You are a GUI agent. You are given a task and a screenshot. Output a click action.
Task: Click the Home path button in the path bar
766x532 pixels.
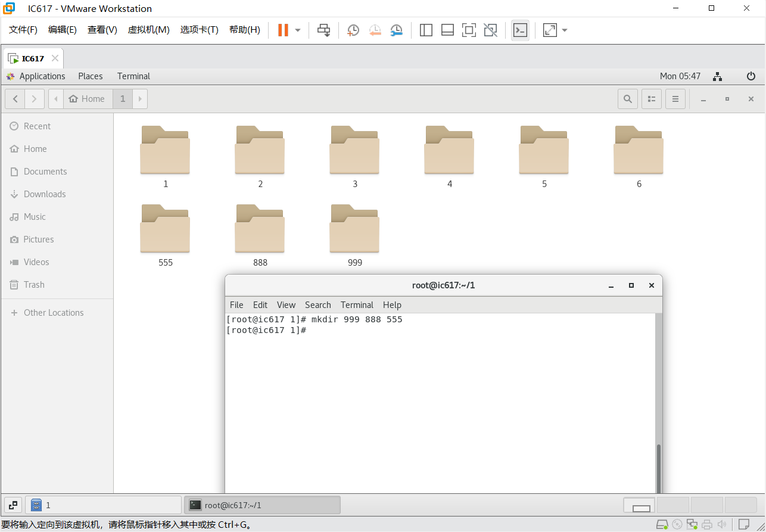click(x=87, y=99)
